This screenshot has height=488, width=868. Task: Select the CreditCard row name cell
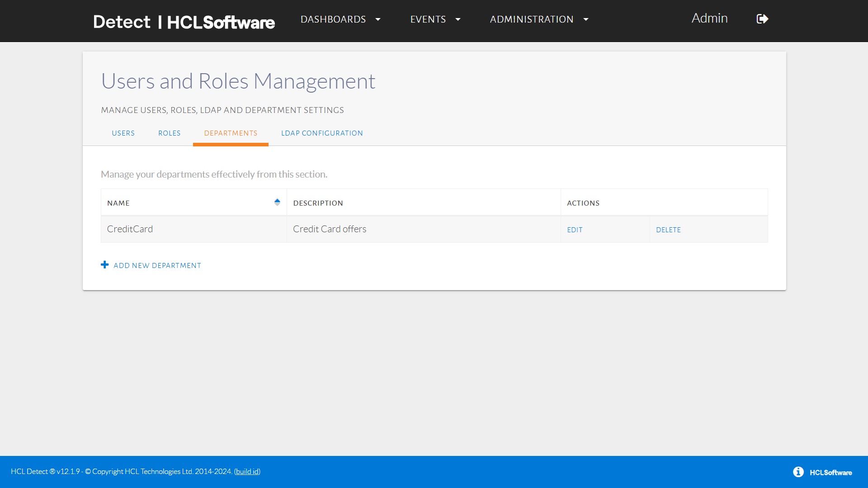pyautogui.click(x=130, y=229)
